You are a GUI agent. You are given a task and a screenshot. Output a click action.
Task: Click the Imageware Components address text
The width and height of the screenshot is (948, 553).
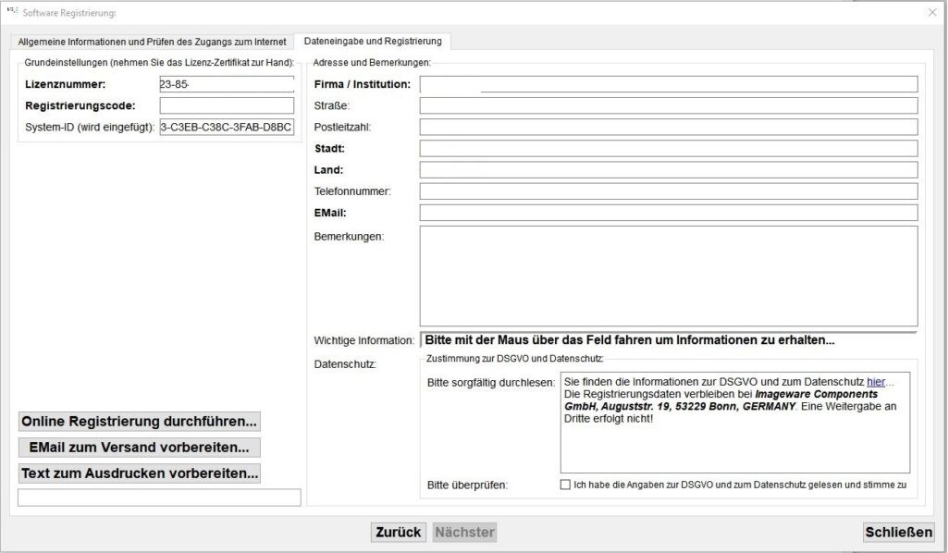[721, 400]
